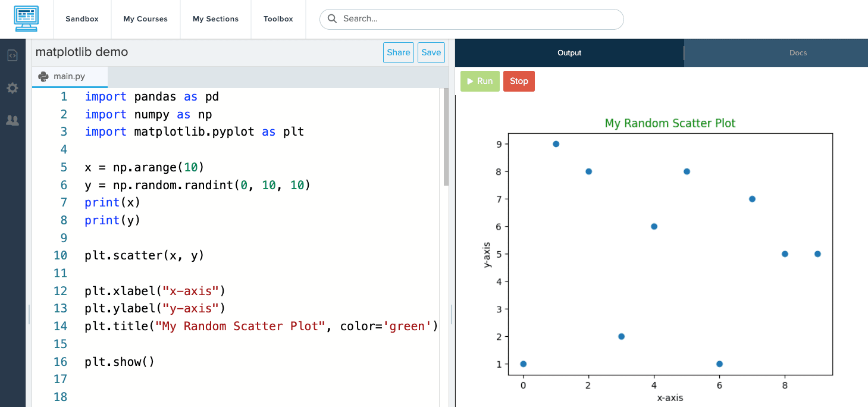The height and width of the screenshot is (407, 868).
Task: Open the collaborators people icon
Action: click(12, 121)
